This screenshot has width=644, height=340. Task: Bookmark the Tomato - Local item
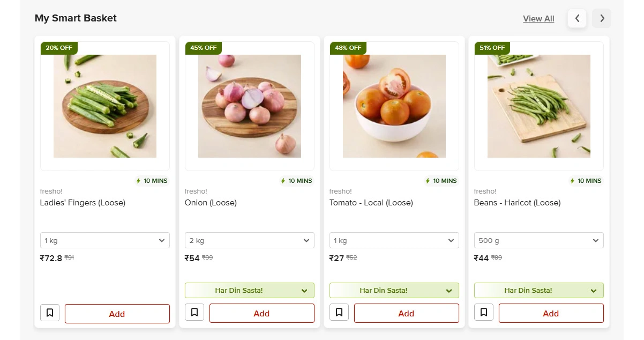pyautogui.click(x=339, y=313)
